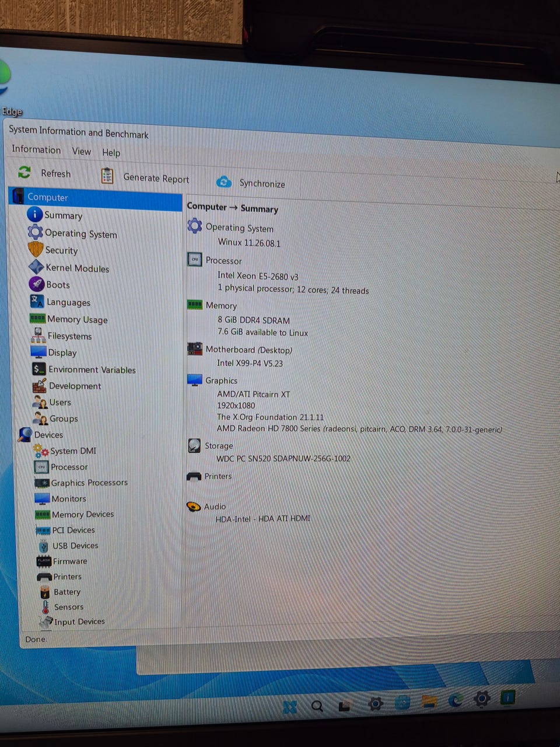Click the 'Winux 11.26.08.1' value
560x747 pixels.
point(249,242)
